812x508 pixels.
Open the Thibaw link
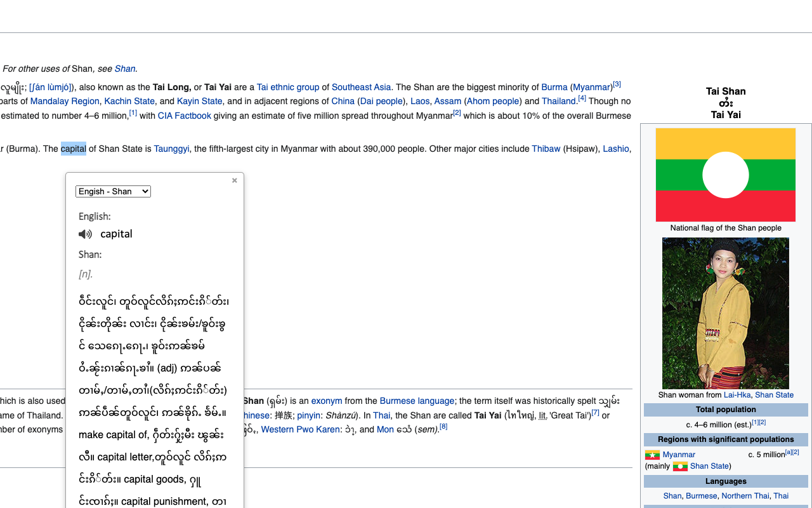click(x=546, y=149)
